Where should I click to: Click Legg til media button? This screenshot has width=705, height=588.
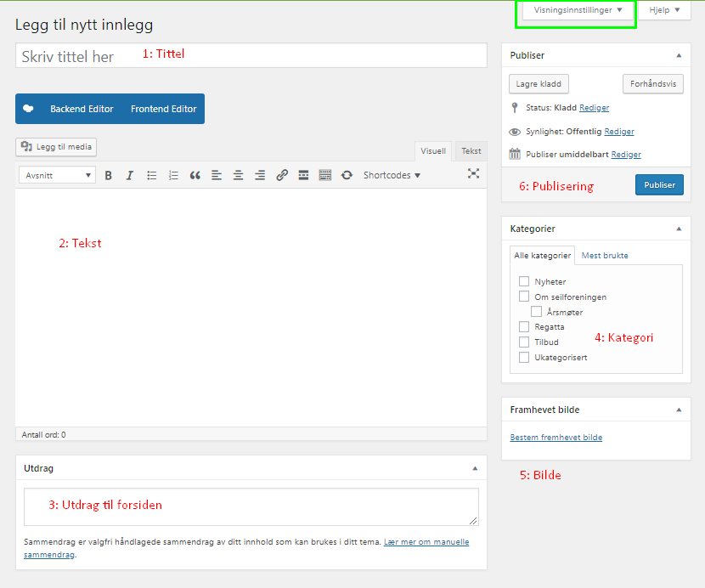click(x=56, y=147)
